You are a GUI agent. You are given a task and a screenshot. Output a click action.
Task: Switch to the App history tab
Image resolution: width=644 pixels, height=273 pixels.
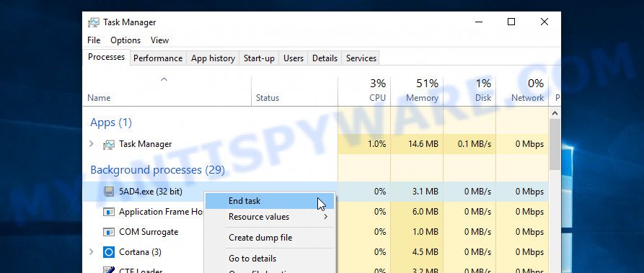pos(213,58)
